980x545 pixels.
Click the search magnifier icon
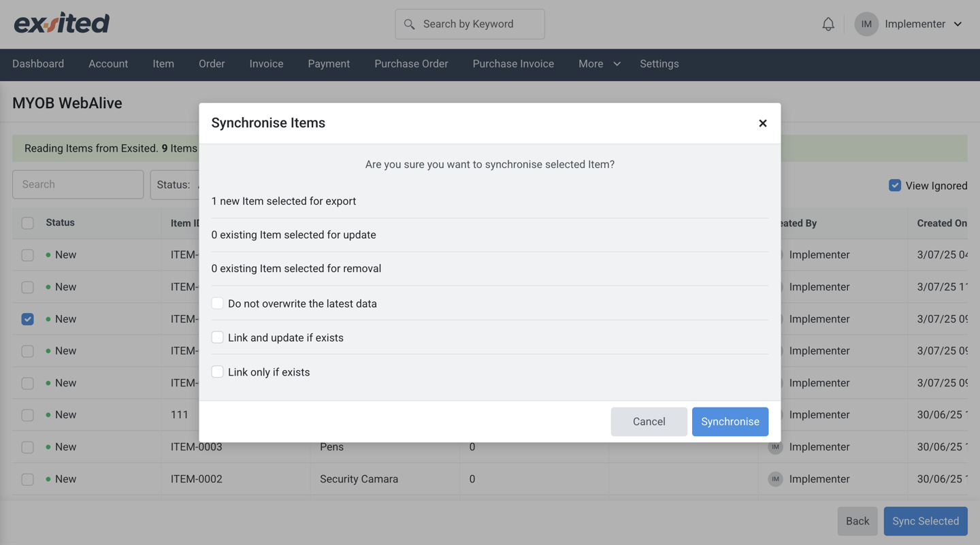click(x=409, y=24)
